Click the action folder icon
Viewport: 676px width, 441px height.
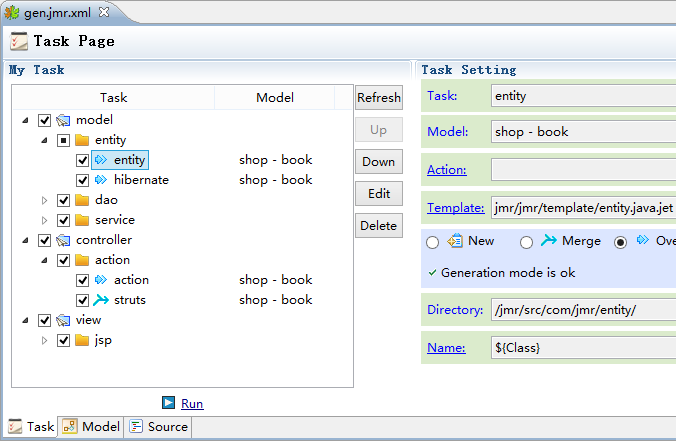82,260
